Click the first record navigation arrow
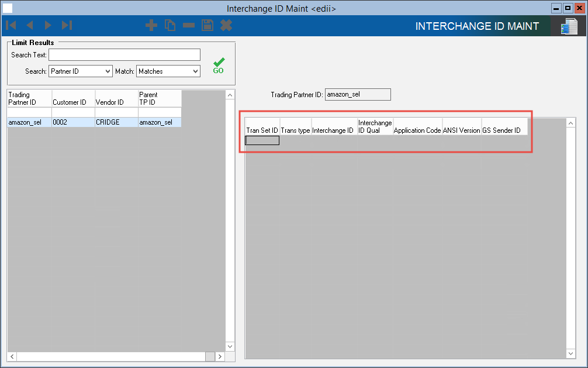This screenshot has height=368, width=588. point(11,25)
